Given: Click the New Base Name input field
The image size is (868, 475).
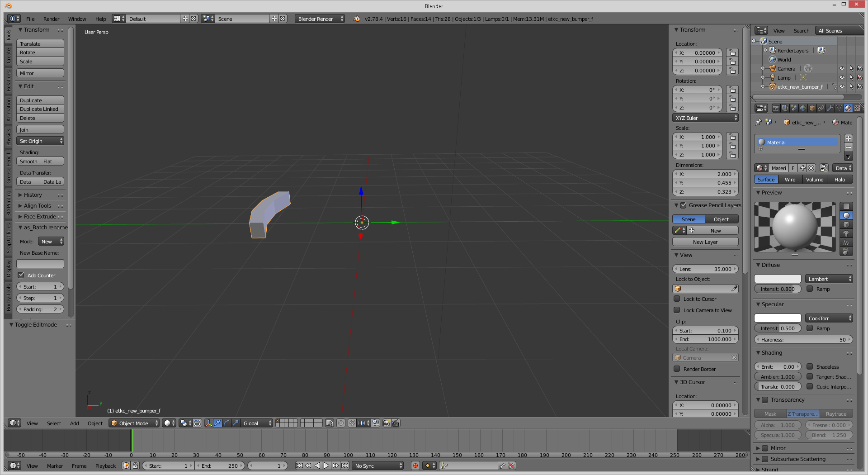Looking at the screenshot, I should click(x=40, y=264).
